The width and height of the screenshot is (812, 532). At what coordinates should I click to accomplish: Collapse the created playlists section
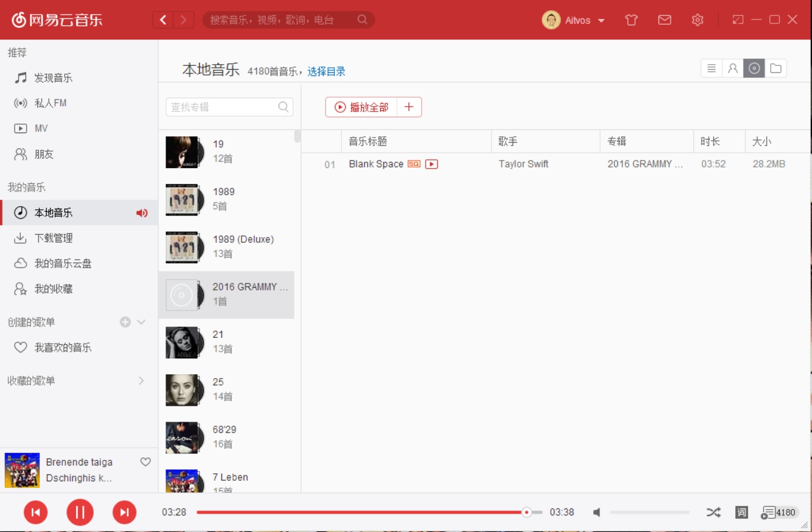pyautogui.click(x=141, y=322)
